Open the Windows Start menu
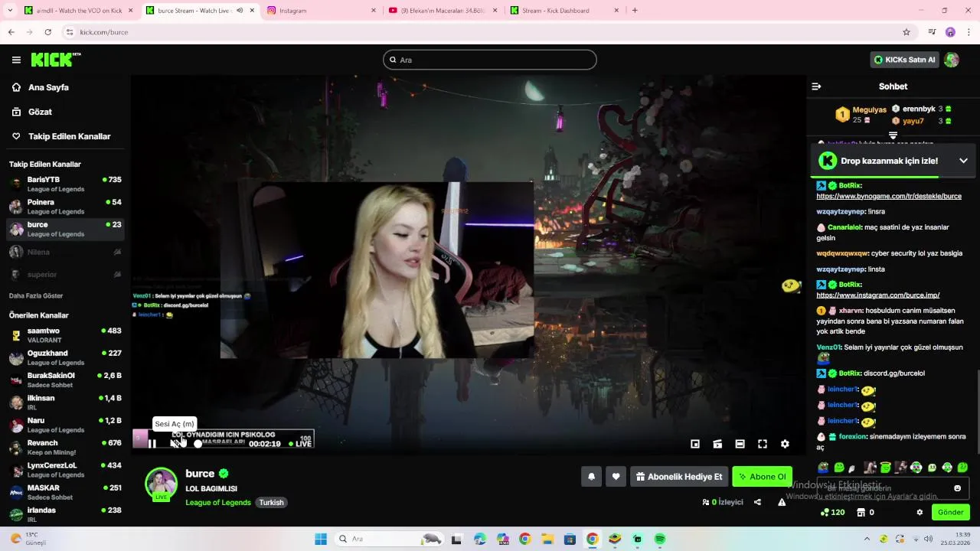Image resolution: width=980 pixels, height=551 pixels. (321, 539)
